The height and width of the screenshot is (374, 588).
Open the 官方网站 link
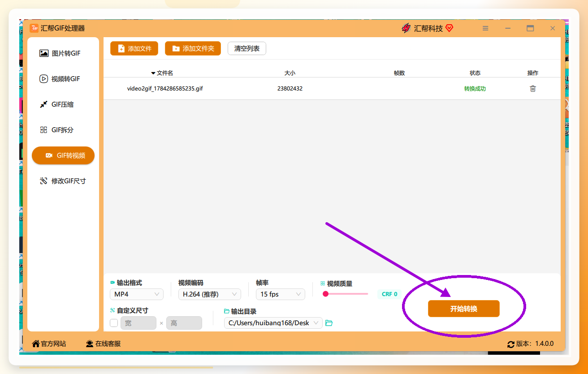(x=49, y=344)
